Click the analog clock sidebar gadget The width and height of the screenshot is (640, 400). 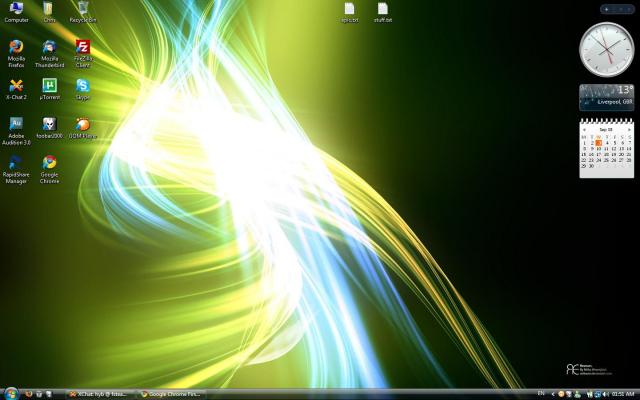tap(607, 49)
